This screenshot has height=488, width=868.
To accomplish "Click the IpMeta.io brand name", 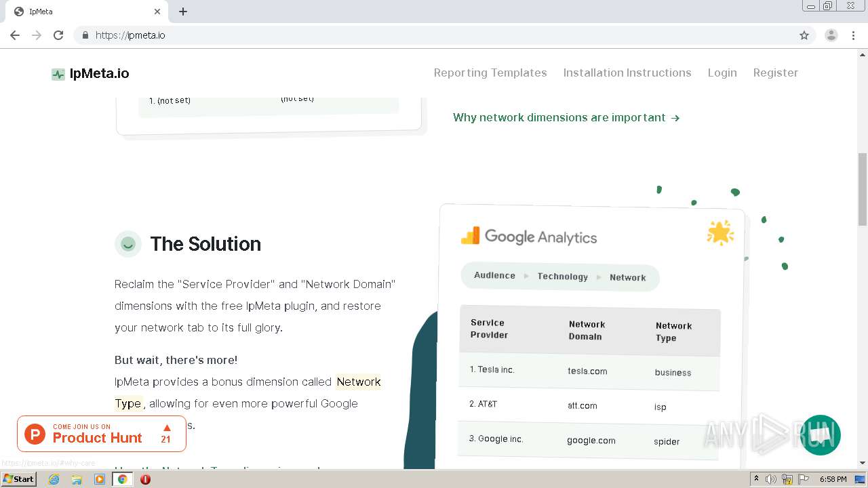I will pos(99,73).
